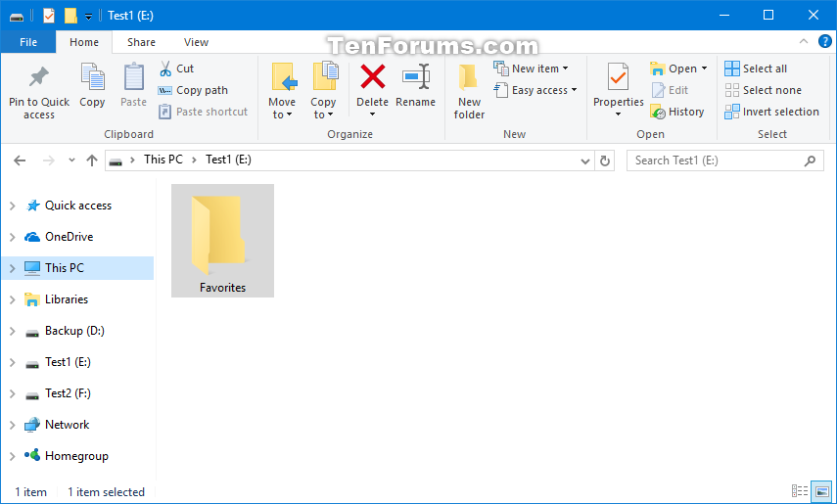Click New folder icon in title bar quick access

(x=70, y=16)
